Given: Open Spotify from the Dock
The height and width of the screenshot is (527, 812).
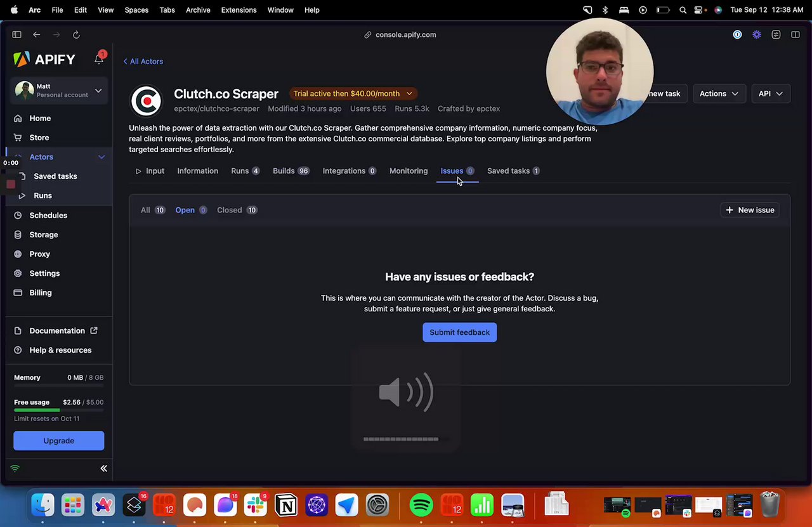Looking at the screenshot, I should (421, 505).
